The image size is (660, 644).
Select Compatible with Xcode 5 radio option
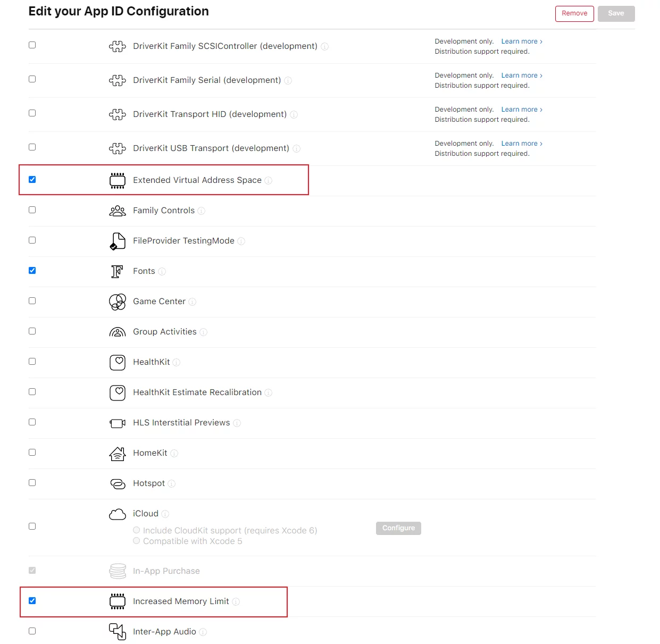coord(137,541)
